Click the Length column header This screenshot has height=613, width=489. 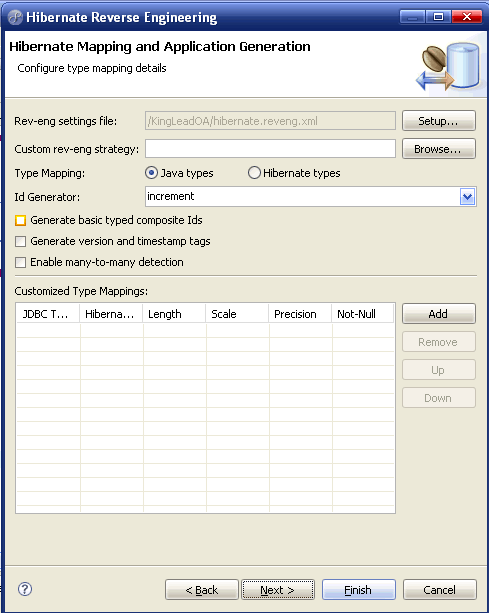point(174,314)
